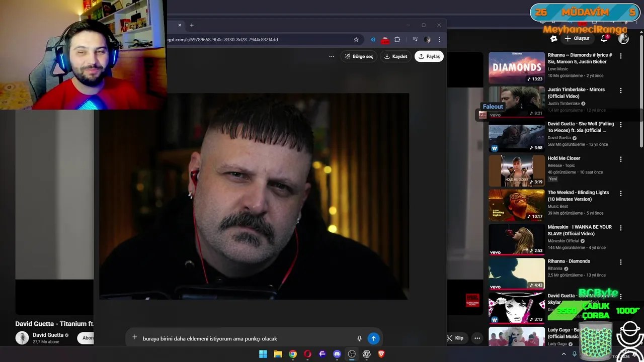Open YouTube account avatar menu
Image resolution: width=644 pixels, height=362 pixels.
coord(623,39)
